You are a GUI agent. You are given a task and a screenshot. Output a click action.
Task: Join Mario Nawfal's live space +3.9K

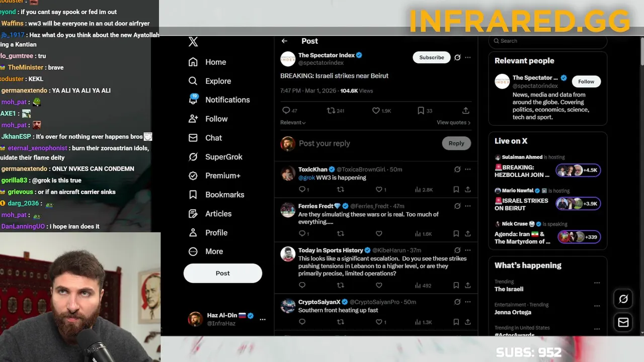[x=578, y=204]
